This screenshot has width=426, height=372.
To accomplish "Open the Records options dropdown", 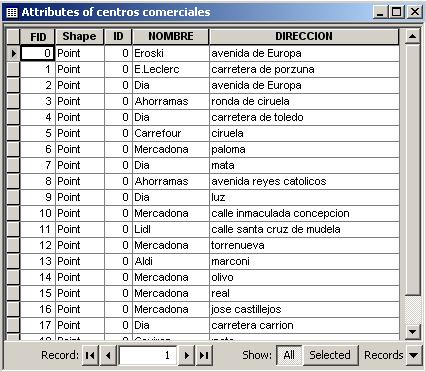I will [x=413, y=355].
